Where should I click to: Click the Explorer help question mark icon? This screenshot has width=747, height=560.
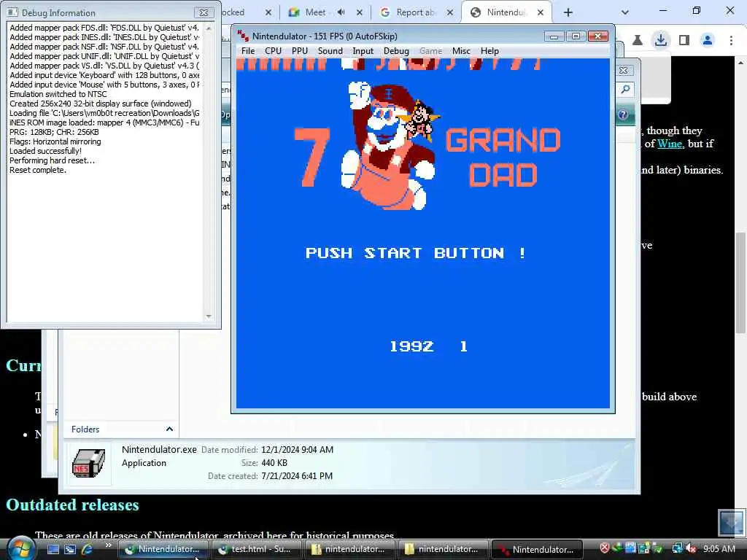623,114
